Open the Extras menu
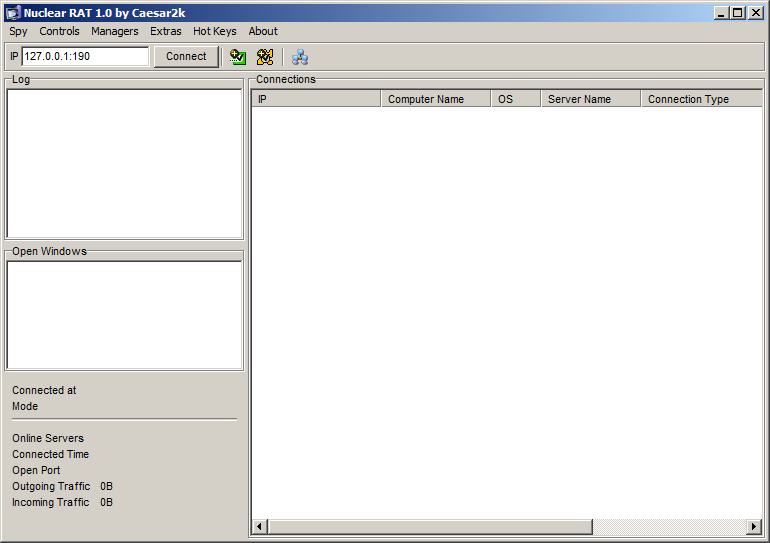770x543 pixels. 166,31
